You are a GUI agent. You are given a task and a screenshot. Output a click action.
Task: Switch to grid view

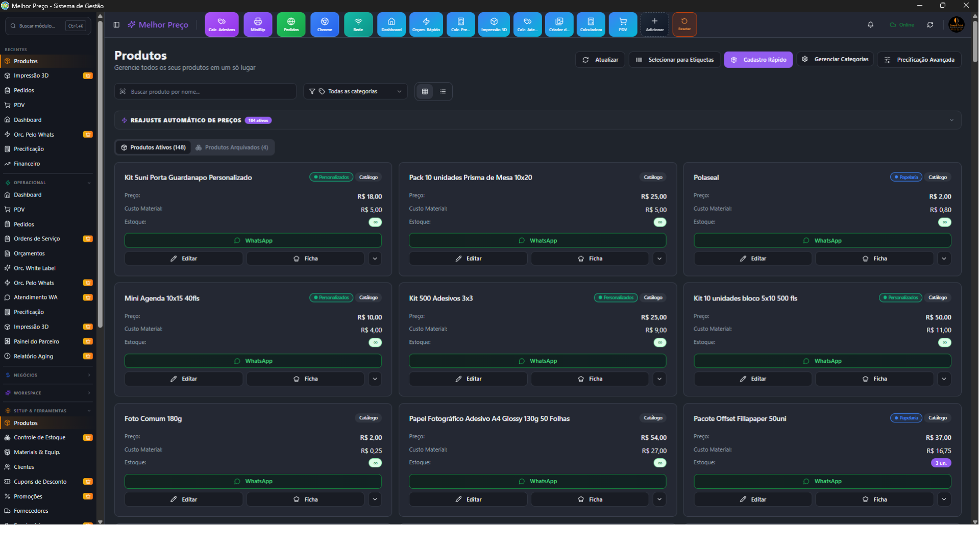425,91
